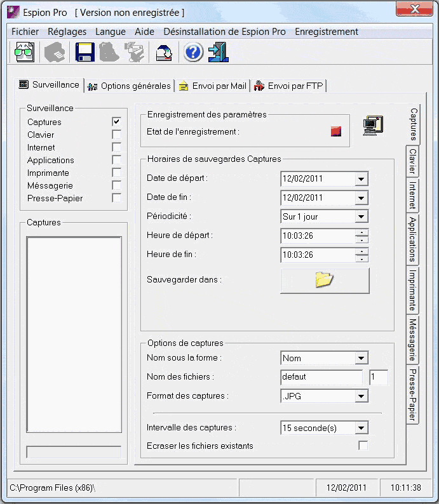Click the exit door toolbar icon
This screenshot has height=504, width=439.
[x=219, y=52]
